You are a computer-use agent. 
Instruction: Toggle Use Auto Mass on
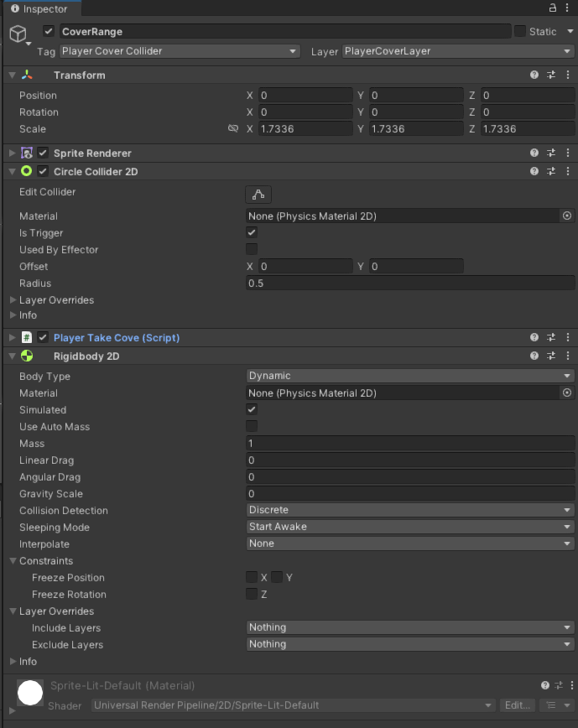pyautogui.click(x=250, y=426)
